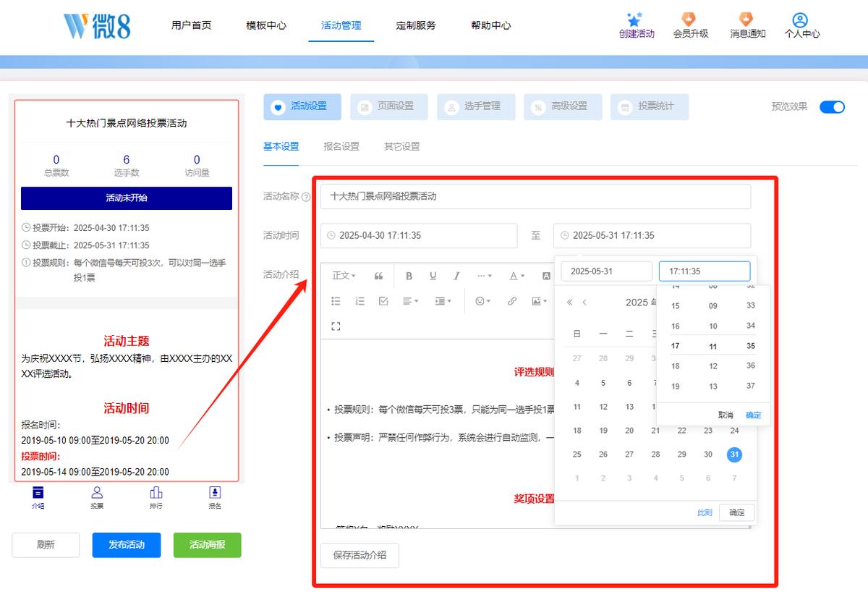The width and height of the screenshot is (868, 613).
Task: Click the start time field 2025-04-30 17:11:35
Action: coord(419,235)
